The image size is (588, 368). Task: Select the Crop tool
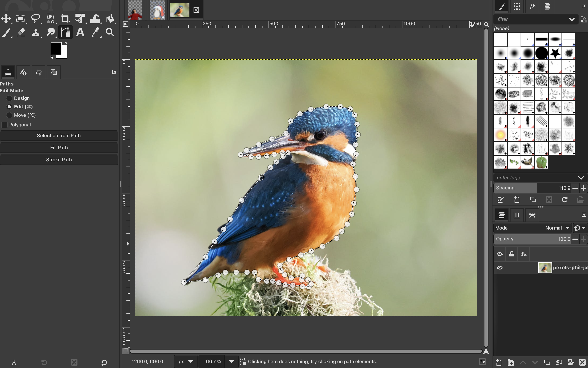point(65,18)
